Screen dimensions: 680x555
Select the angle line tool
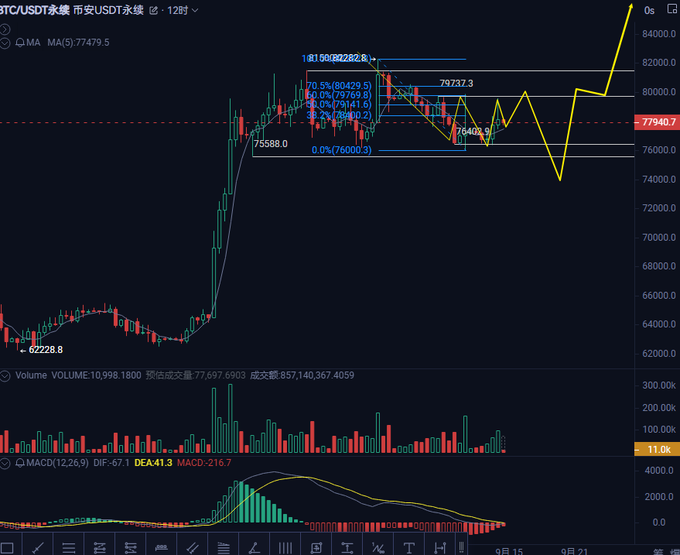[x=254, y=548]
